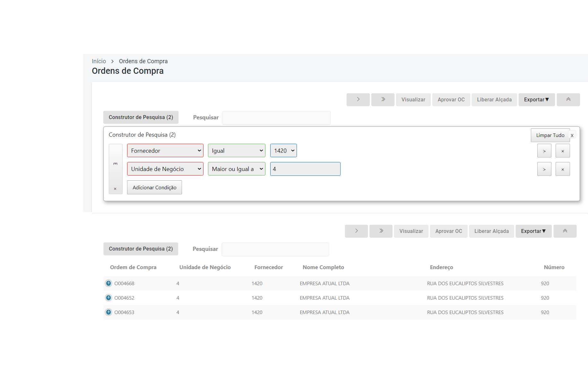Sort by the Unidade de Negócio column header
Screen dimensions: 588x384
205,267
